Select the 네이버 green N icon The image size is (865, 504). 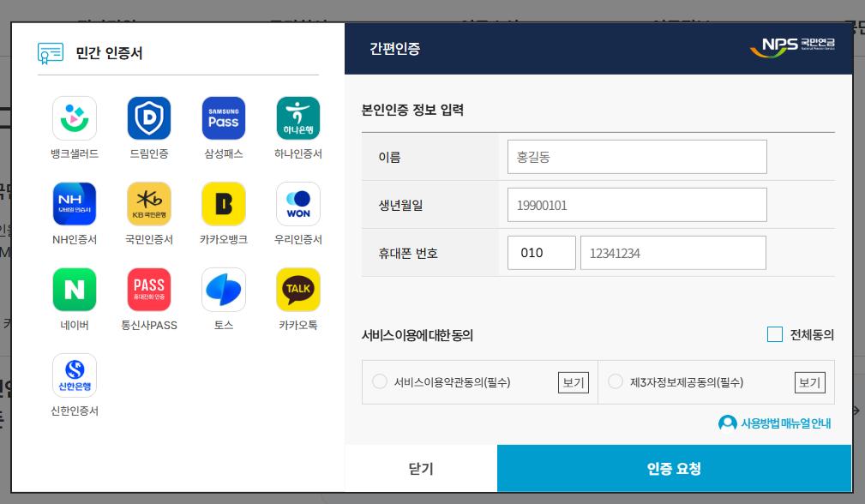coord(75,290)
